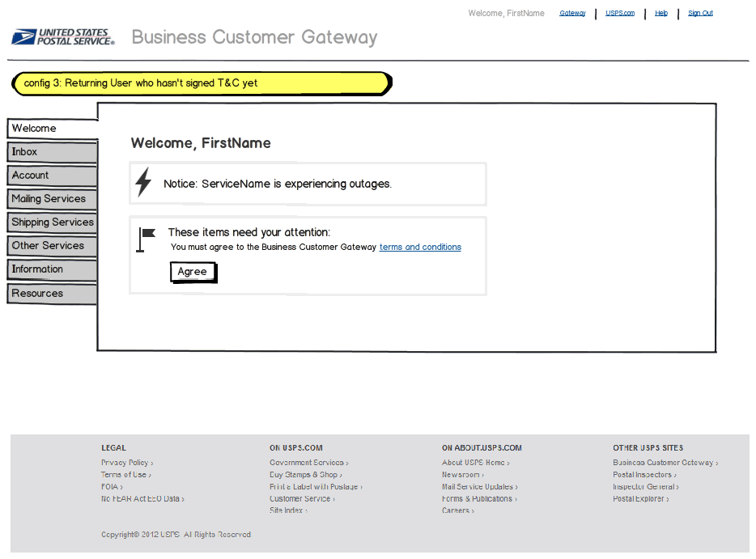The image size is (756, 559).
Task: Open the FOIA footer link
Action: click(x=112, y=487)
